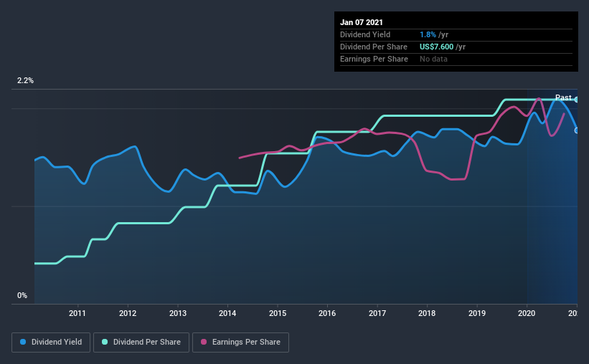Click the Past label on chart
The width and height of the screenshot is (589, 364).
tap(563, 97)
